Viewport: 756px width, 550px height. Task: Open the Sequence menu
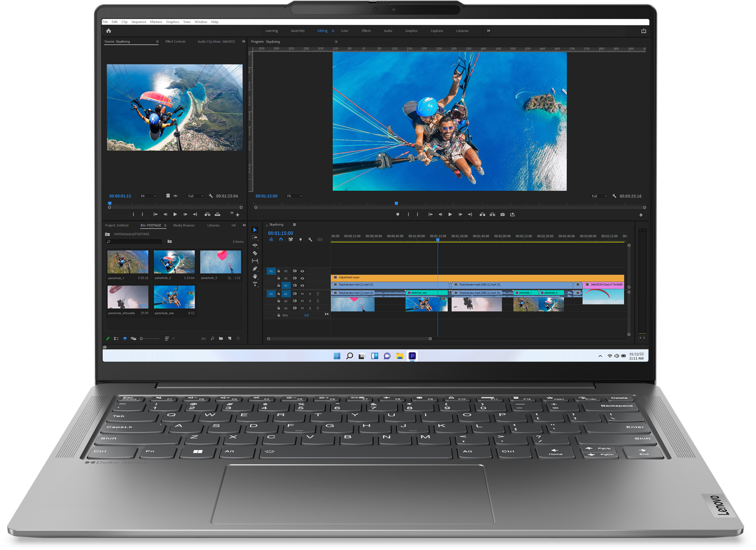click(x=138, y=22)
